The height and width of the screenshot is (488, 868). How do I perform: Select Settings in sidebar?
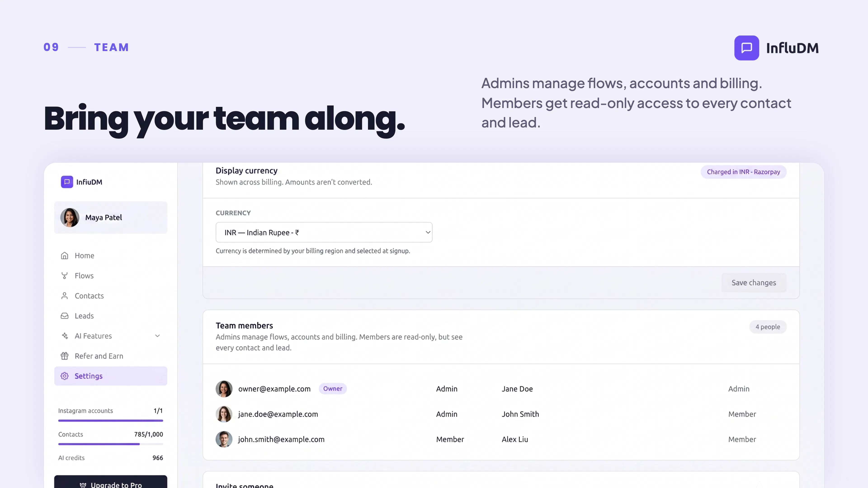(x=111, y=376)
